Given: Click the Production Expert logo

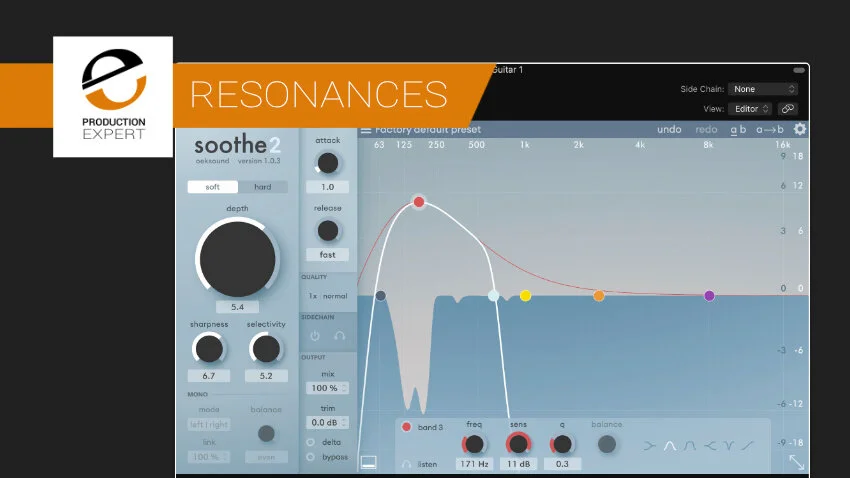Looking at the screenshot, I should click(x=113, y=97).
